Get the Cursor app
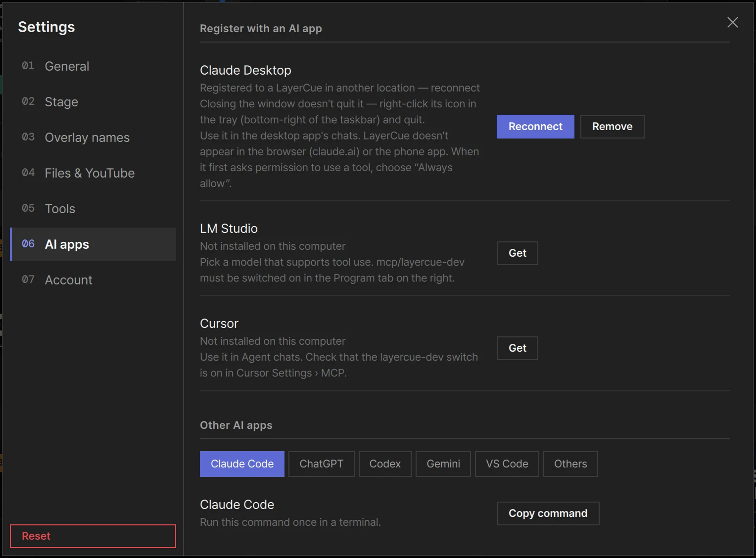This screenshot has height=558, width=756. click(517, 348)
